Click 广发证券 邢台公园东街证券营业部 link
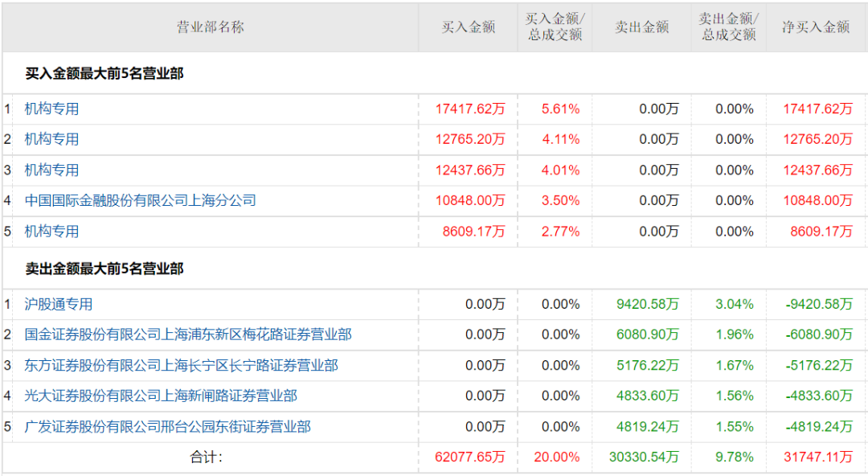 [x=167, y=426]
